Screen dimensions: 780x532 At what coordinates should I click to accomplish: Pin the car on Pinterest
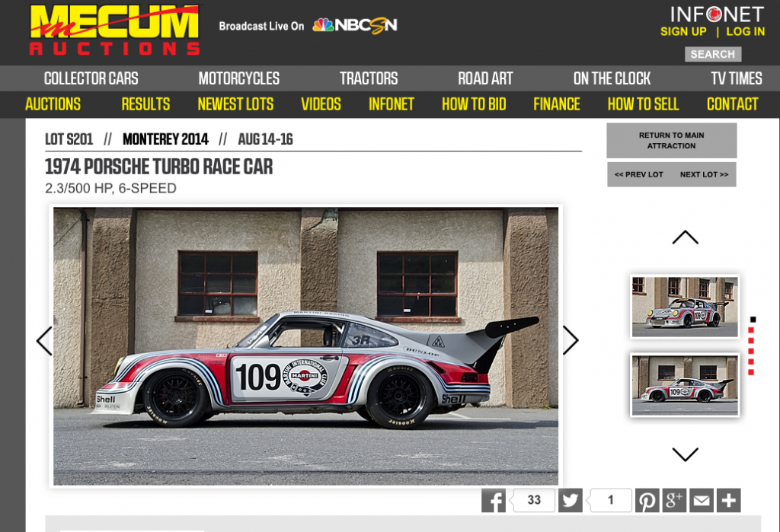pos(647,500)
